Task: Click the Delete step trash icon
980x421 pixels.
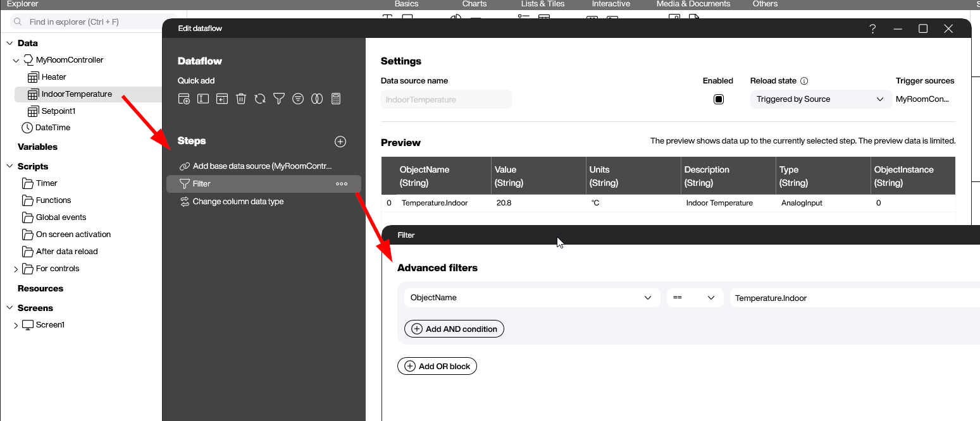Action: click(241, 98)
